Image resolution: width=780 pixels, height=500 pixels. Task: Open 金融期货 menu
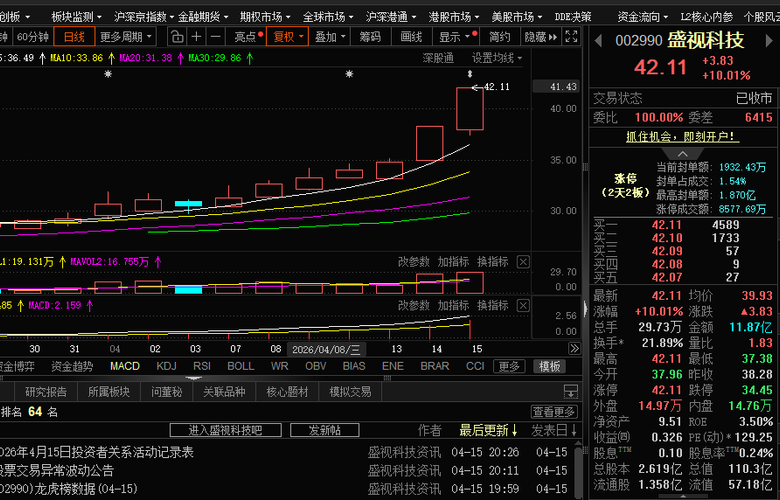(x=203, y=17)
